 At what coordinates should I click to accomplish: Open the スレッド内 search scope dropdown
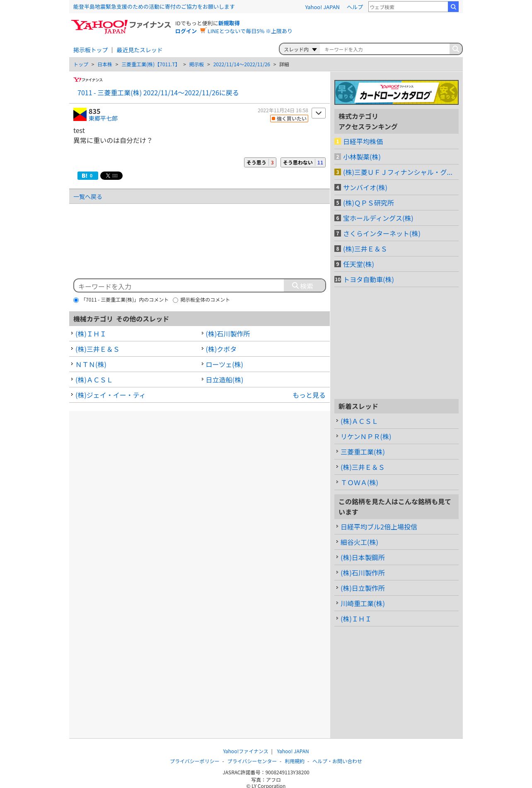pos(300,49)
